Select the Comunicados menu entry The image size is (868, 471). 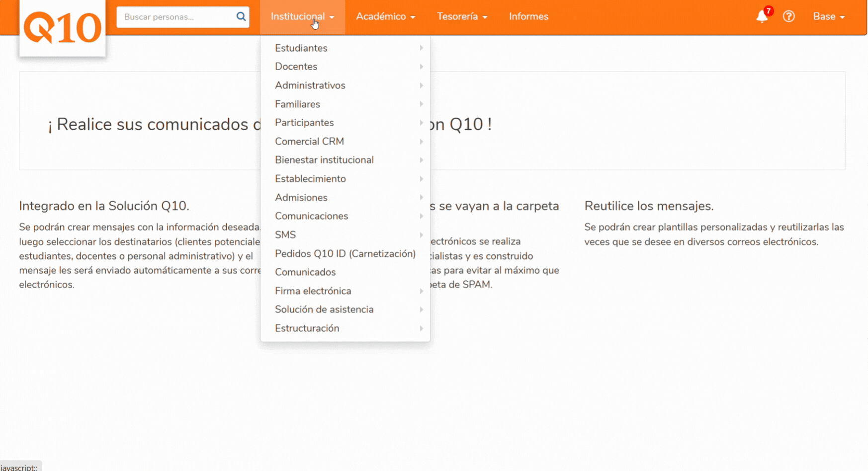(345, 272)
